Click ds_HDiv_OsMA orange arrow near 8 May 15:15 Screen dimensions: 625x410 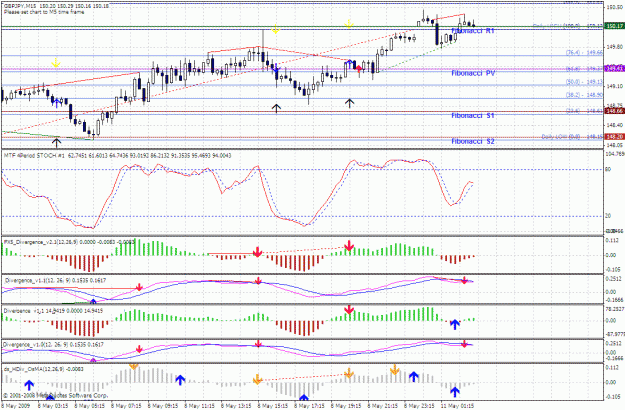click(257, 379)
